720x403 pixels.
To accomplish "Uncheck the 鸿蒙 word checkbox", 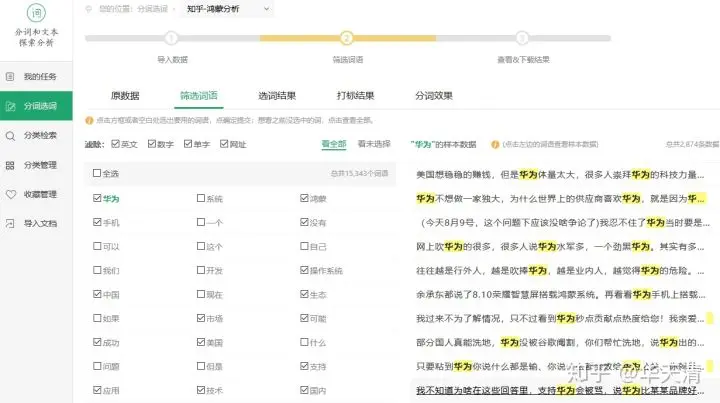I will [304, 198].
